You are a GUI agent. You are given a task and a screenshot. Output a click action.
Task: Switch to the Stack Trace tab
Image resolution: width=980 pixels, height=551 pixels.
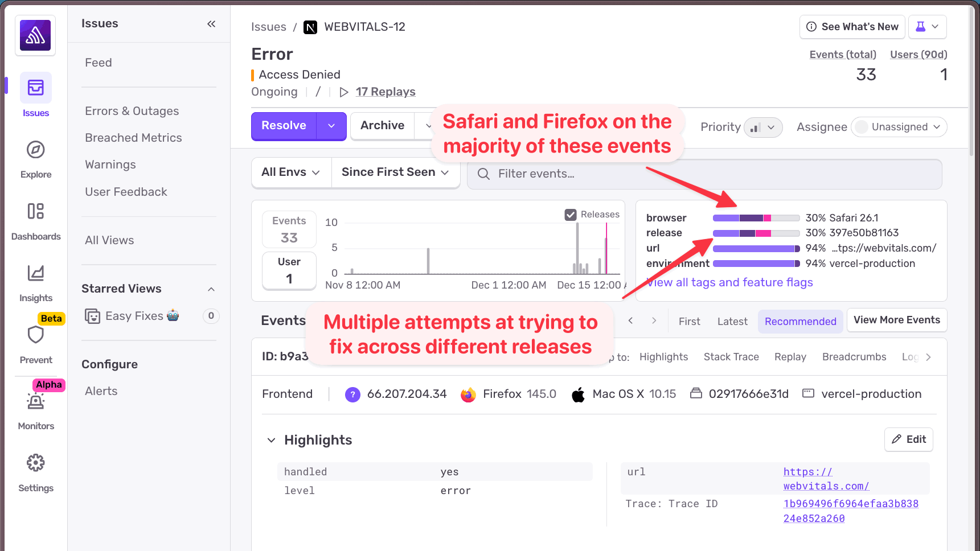731,357
